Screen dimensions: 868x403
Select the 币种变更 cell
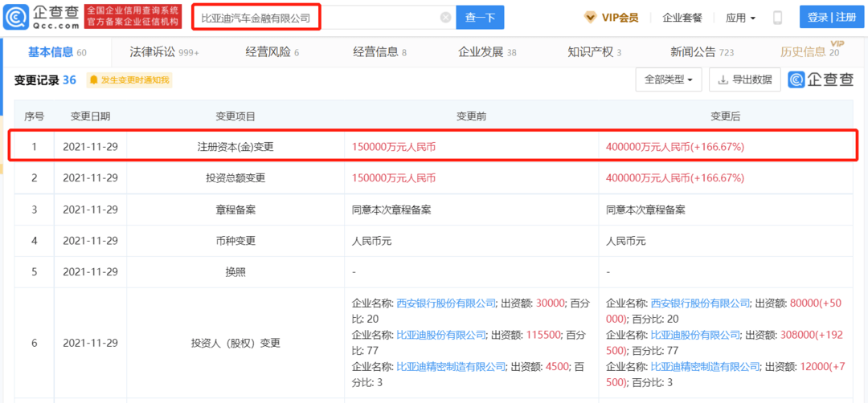click(235, 241)
